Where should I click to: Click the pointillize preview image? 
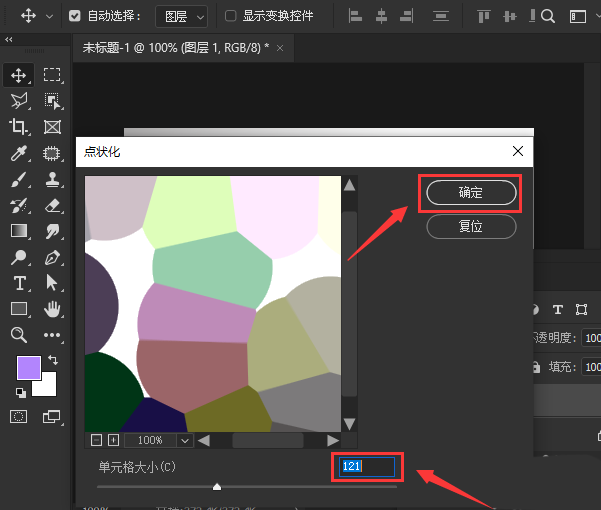click(x=213, y=304)
